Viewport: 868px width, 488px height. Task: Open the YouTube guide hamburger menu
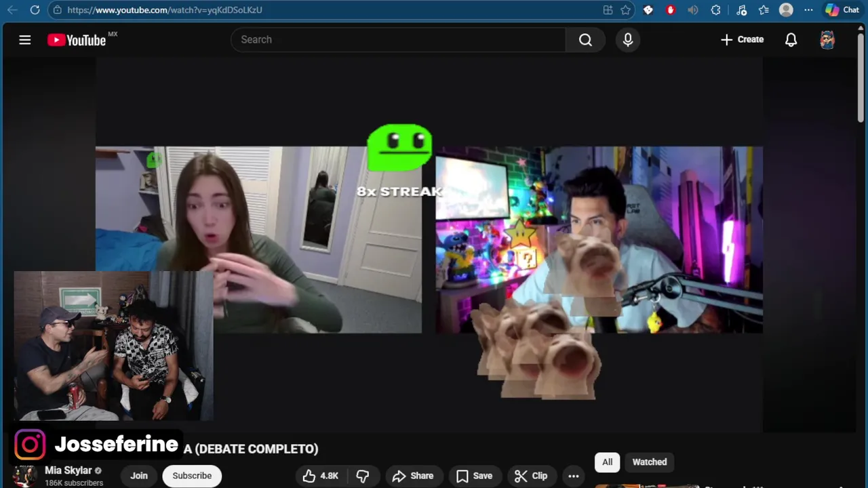(x=25, y=40)
